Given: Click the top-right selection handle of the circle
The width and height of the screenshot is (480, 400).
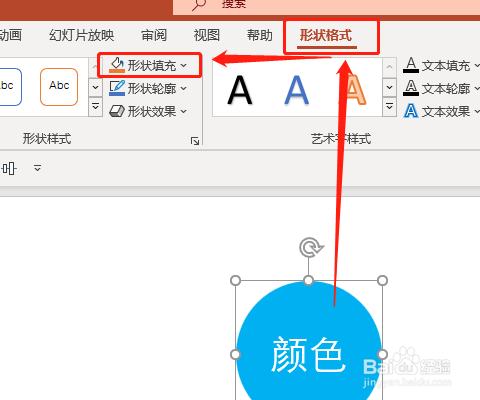Looking at the screenshot, I should [382, 280].
